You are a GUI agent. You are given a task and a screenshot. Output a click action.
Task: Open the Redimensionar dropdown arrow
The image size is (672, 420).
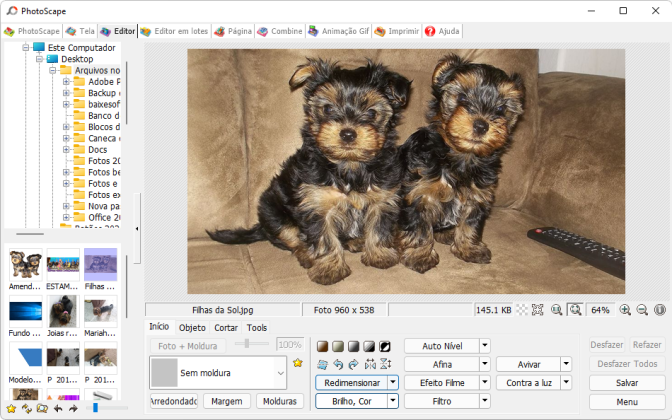pos(393,382)
